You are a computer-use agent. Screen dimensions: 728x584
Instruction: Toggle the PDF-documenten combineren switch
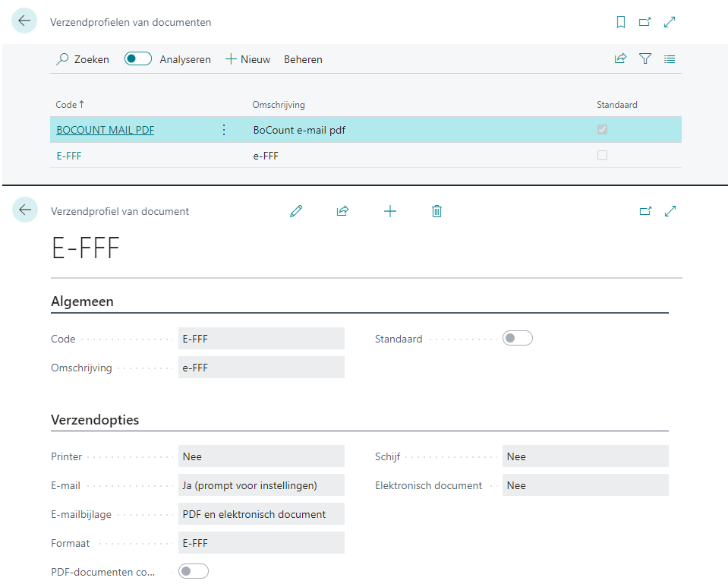click(x=193, y=571)
